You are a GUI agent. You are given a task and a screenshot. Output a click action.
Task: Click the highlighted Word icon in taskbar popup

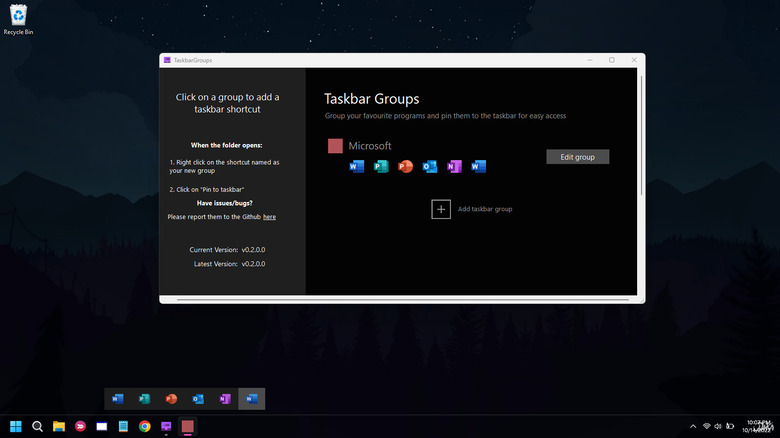click(252, 399)
